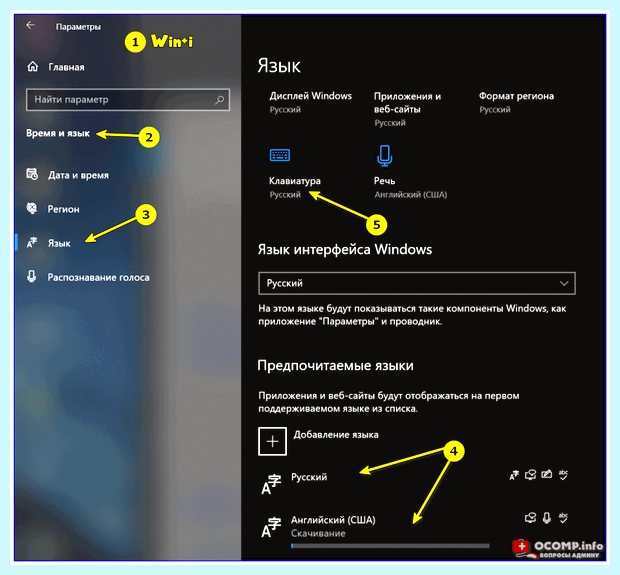This screenshot has height=575, width=620.
Task: Click handwriting icon in Русский row
Action: click(546, 474)
